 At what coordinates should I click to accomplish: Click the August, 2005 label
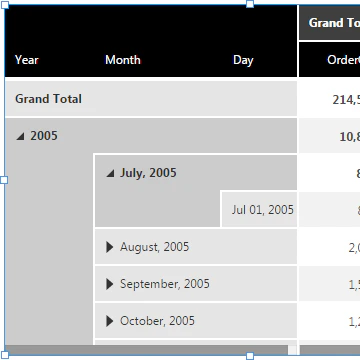[154, 247]
